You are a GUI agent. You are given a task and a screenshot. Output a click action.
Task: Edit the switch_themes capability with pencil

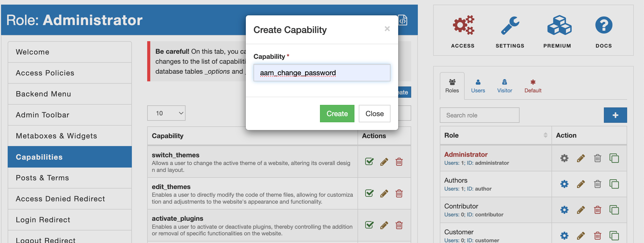(x=384, y=162)
